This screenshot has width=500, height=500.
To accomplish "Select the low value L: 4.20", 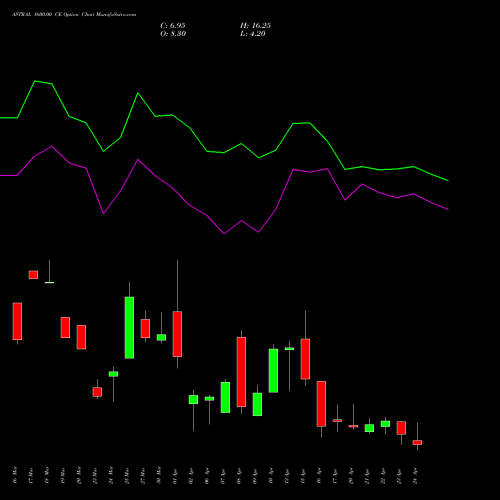I will [x=253, y=34].
